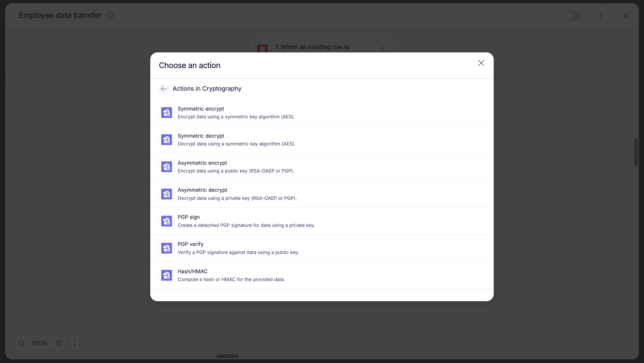Viewport: 644px width, 363px height.
Task: Click the vertical scrollbar on canvas
Action: pos(636,152)
